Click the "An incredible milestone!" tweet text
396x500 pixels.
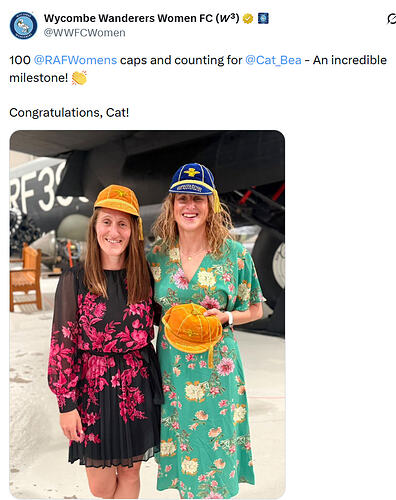coord(198,69)
